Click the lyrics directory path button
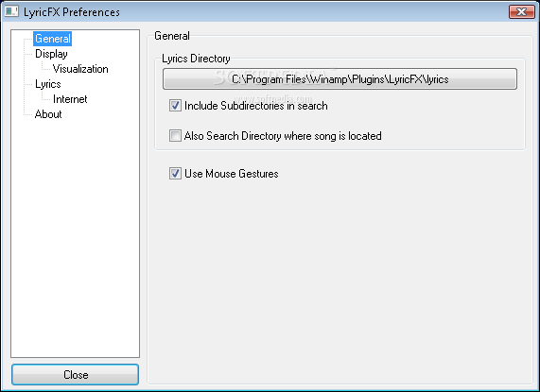 click(340, 79)
